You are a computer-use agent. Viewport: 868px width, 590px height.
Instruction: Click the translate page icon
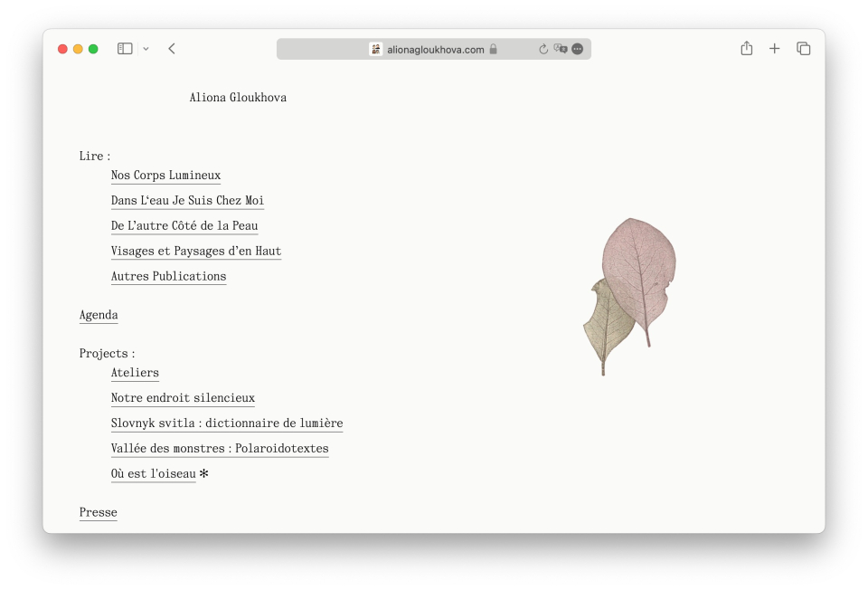561,49
